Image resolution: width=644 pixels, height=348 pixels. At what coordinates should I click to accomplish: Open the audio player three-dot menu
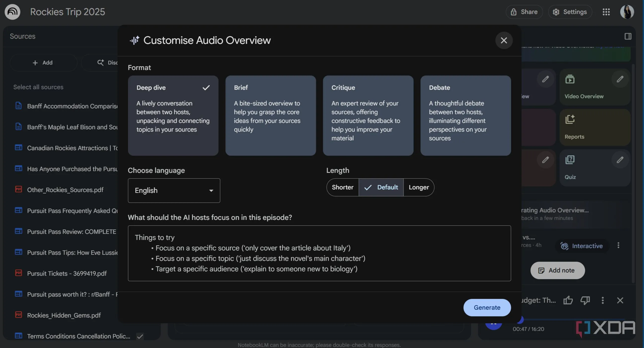click(603, 300)
